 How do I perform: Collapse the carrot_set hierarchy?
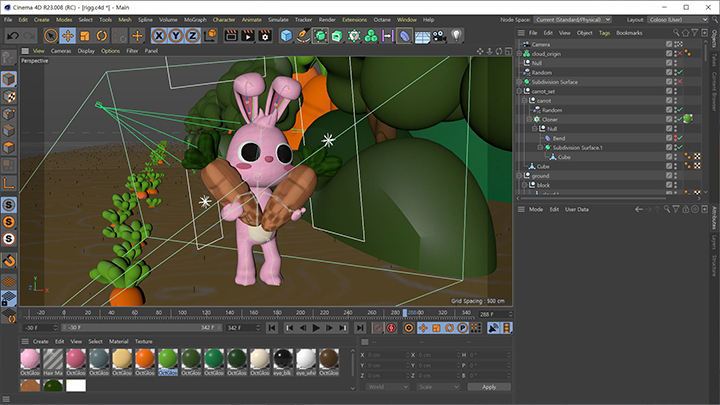(x=519, y=91)
